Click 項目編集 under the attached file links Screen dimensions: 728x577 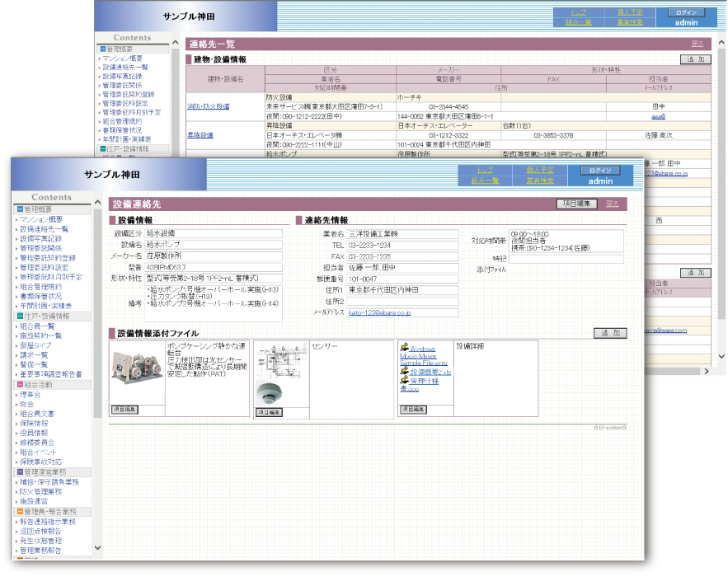point(413,410)
